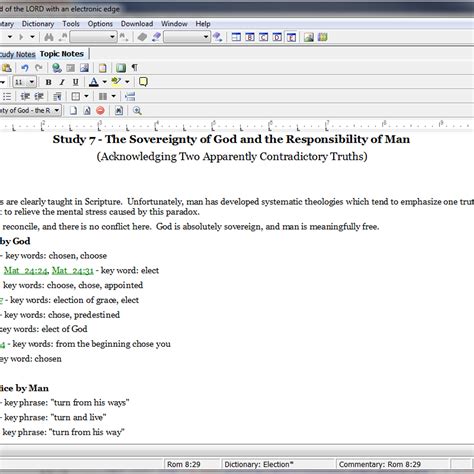
Task: Insert a tooltip note with yellow bubble icon
Action: [143, 82]
